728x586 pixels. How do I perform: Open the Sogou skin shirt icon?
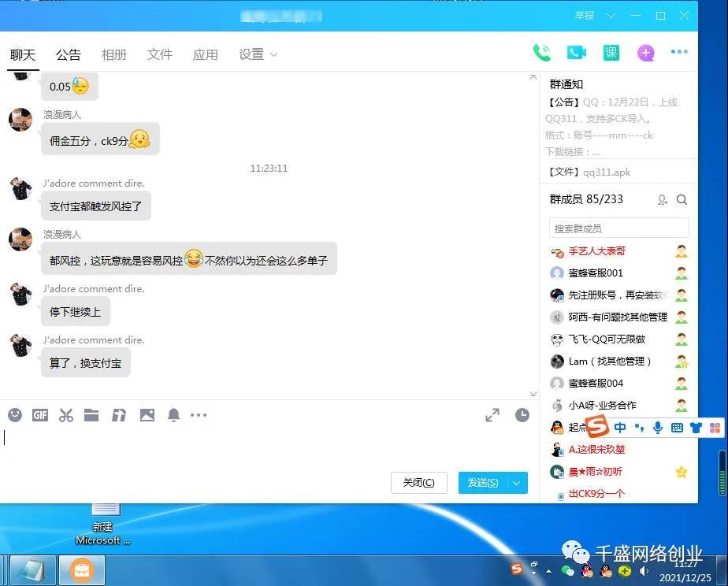tap(696, 428)
